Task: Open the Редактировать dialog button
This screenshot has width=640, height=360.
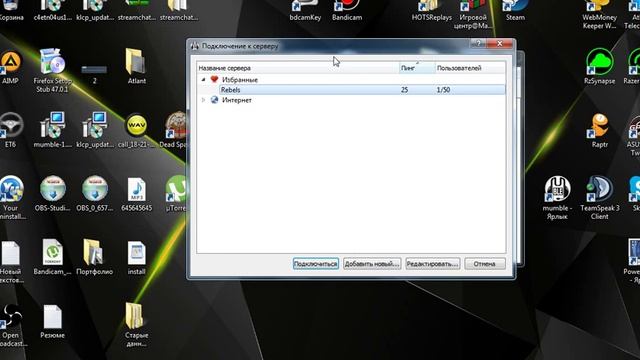Action: 432,264
